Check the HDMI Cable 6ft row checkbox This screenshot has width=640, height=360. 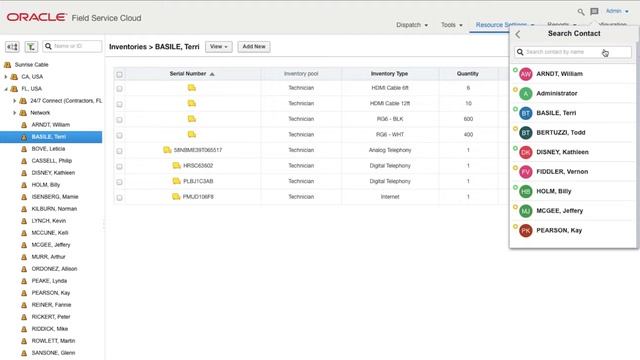[x=119, y=89]
